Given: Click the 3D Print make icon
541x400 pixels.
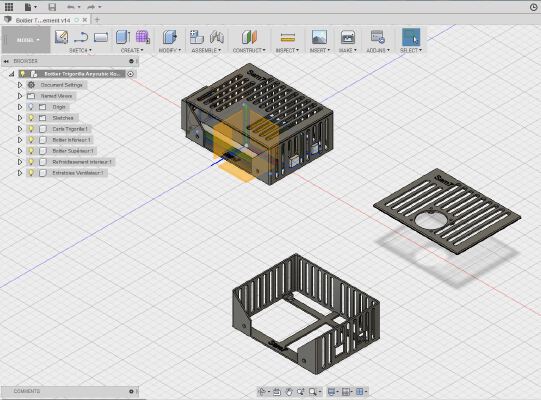Looking at the screenshot, I should click(x=347, y=37).
